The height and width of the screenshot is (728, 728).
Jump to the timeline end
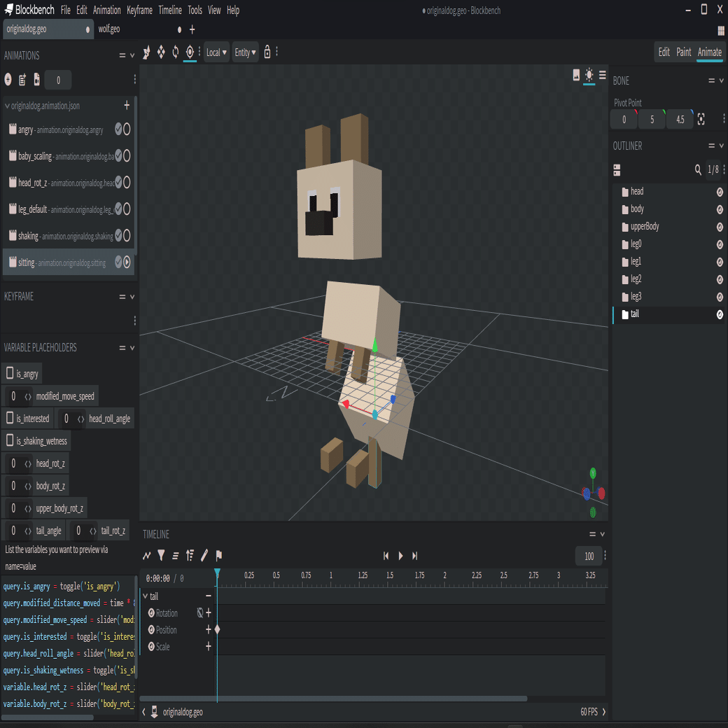415,556
